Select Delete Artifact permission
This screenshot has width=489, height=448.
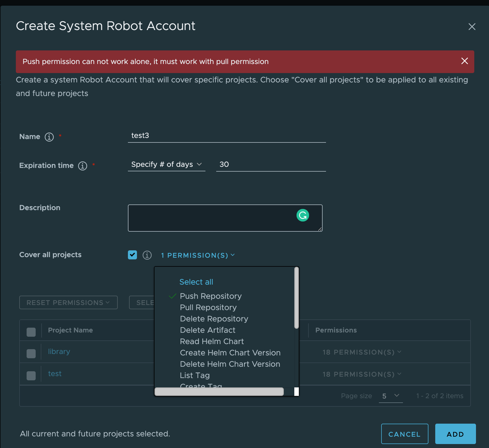click(208, 330)
